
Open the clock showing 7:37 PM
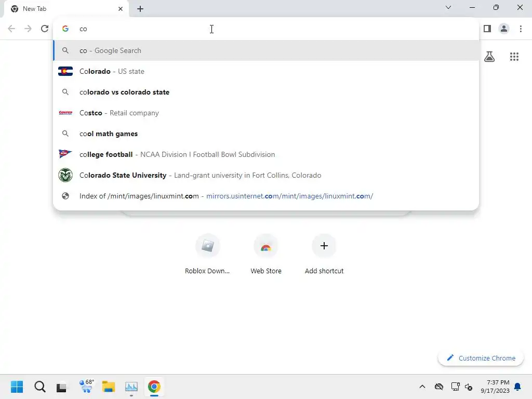click(x=495, y=387)
